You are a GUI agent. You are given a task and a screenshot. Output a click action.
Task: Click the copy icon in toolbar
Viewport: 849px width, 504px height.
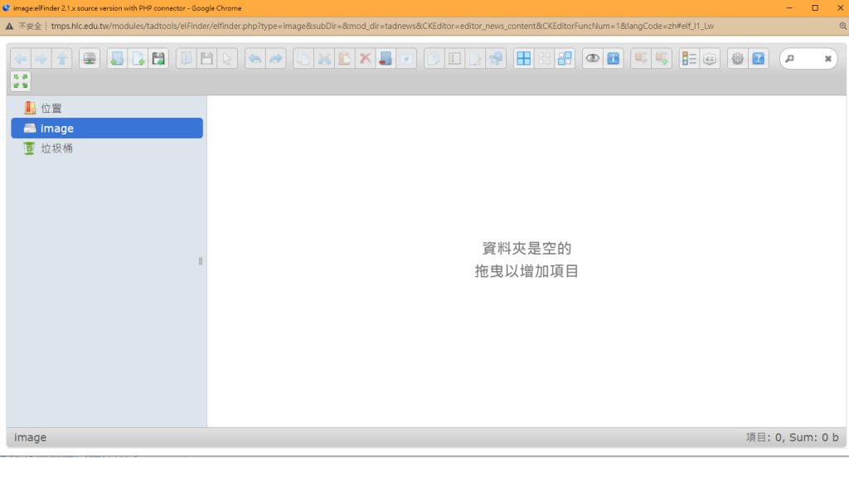303,59
